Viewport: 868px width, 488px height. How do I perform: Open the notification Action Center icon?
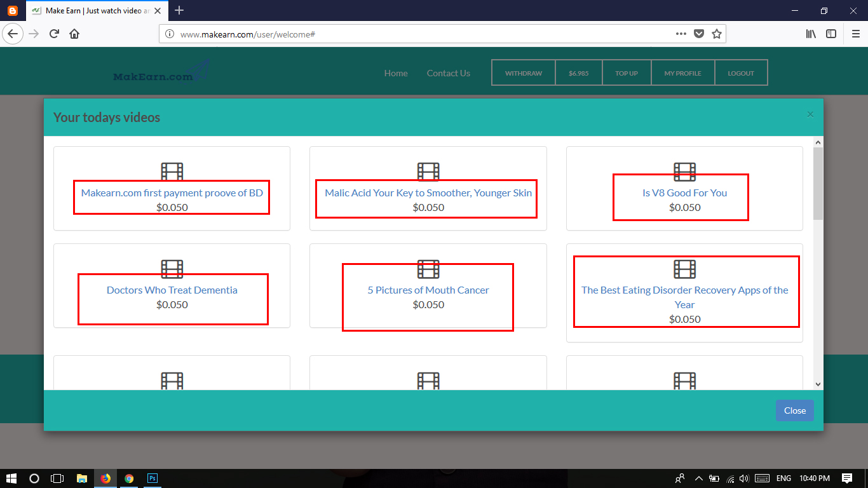tap(847, 478)
